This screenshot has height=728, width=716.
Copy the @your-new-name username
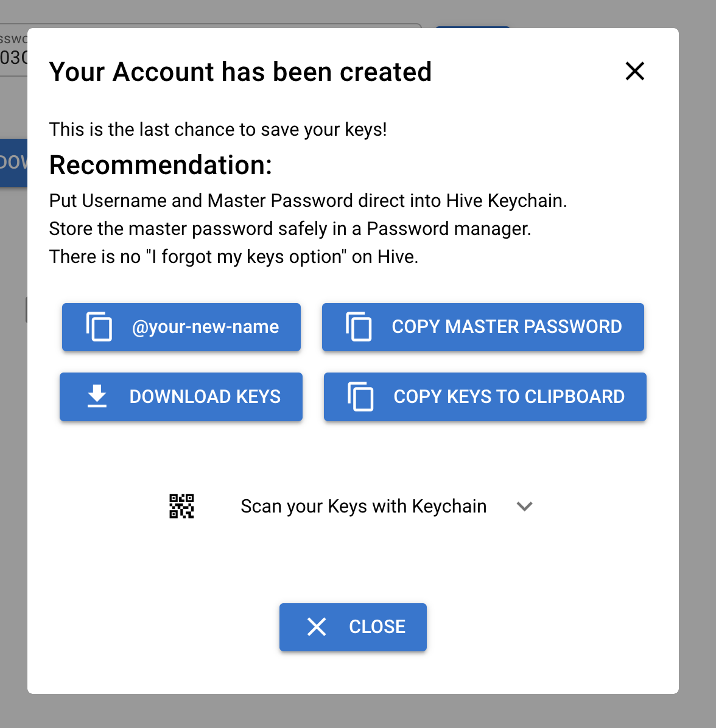coord(181,327)
